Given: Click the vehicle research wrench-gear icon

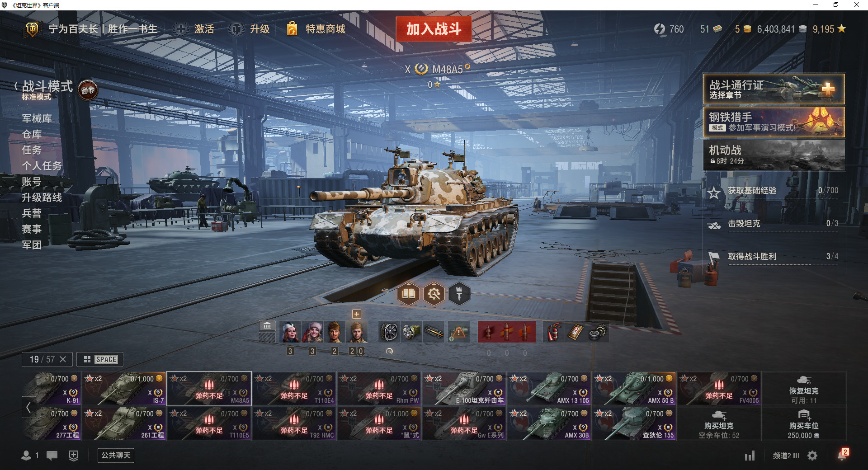Looking at the screenshot, I should click(434, 294).
